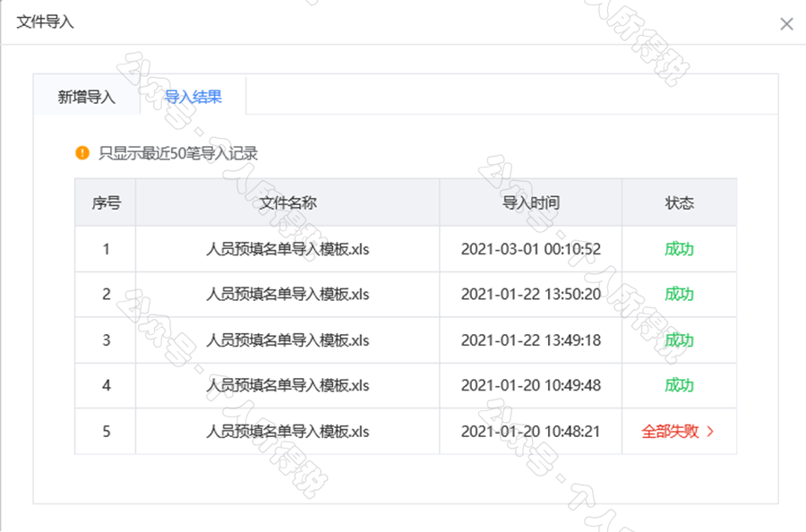Click sequence number 1 cell
The width and height of the screenshot is (806, 532).
coord(106,249)
